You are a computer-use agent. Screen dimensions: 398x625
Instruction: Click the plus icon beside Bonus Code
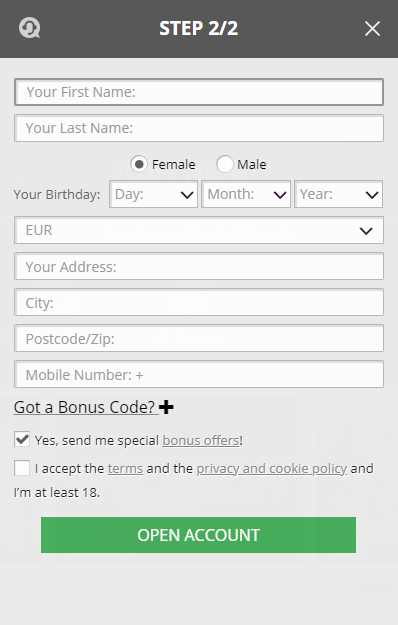pos(166,407)
